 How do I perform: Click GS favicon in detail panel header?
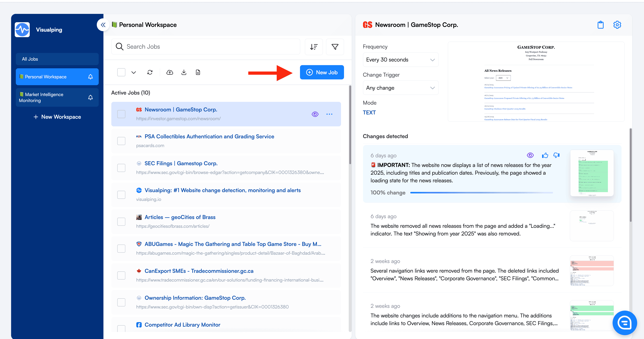click(x=368, y=25)
